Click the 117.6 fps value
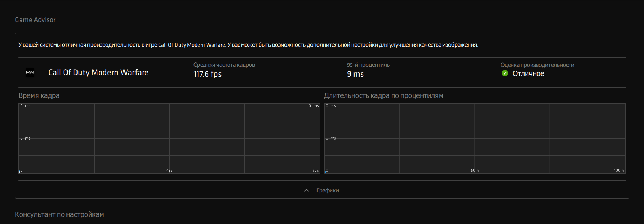The width and height of the screenshot is (644, 224). [207, 74]
